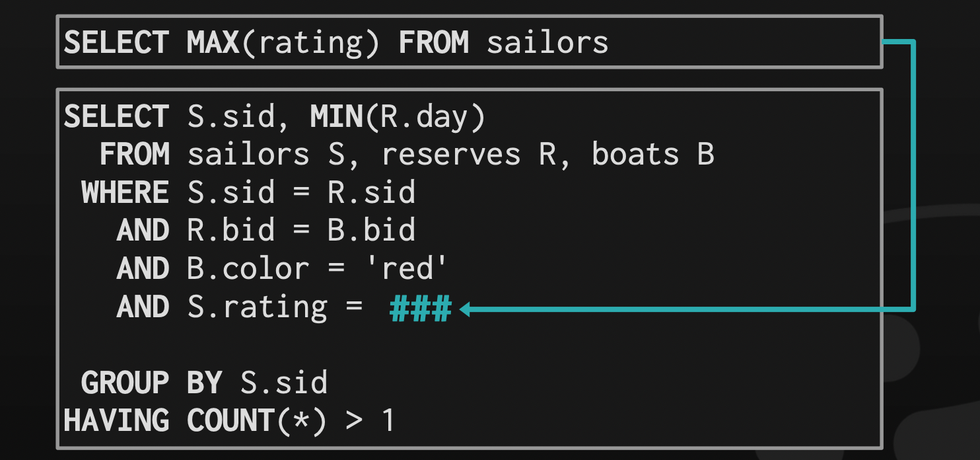Click 'boats B' in FROM clause
The image size is (980, 460).
point(653,155)
